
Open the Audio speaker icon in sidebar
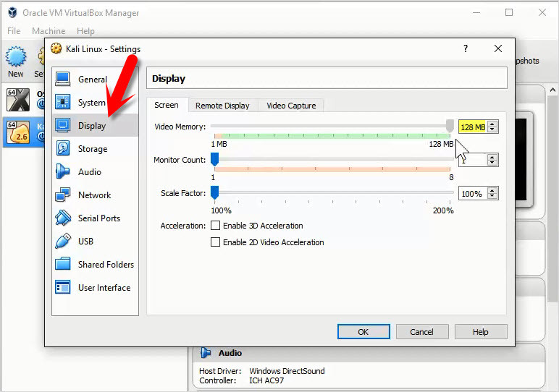coord(63,171)
